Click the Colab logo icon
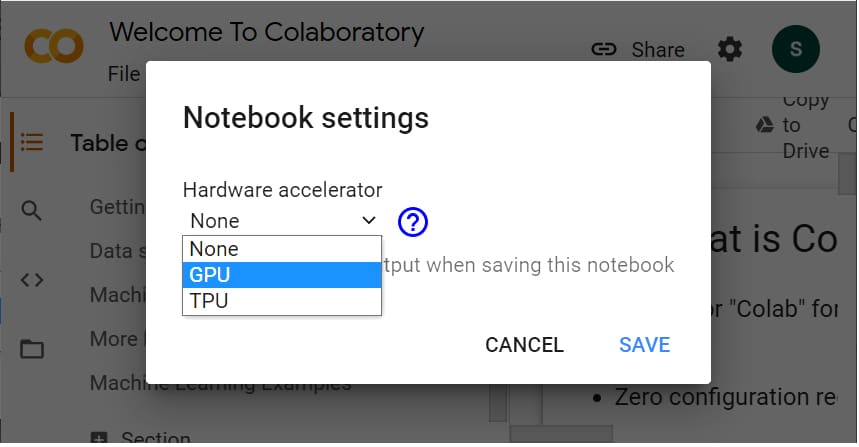The image size is (859, 447). coord(48,45)
